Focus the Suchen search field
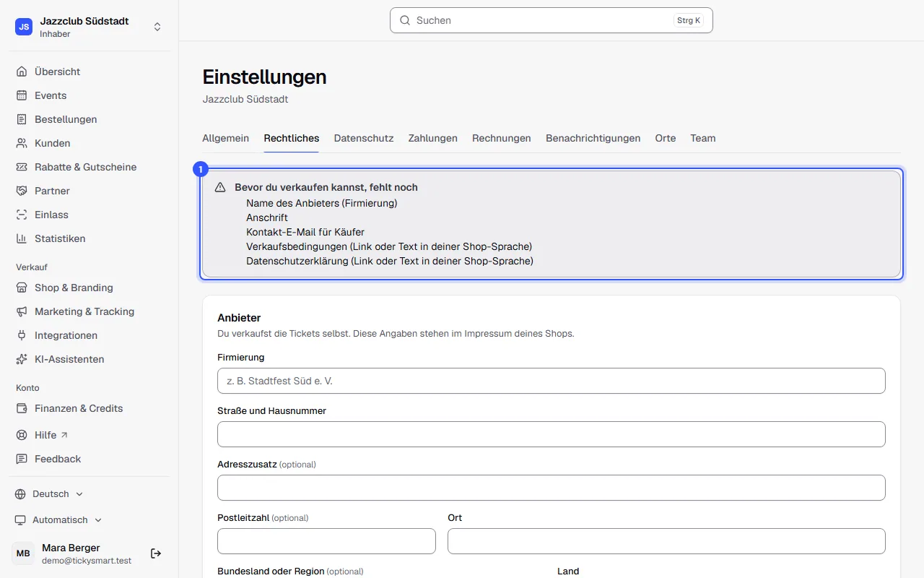924x578 pixels. coord(552,20)
